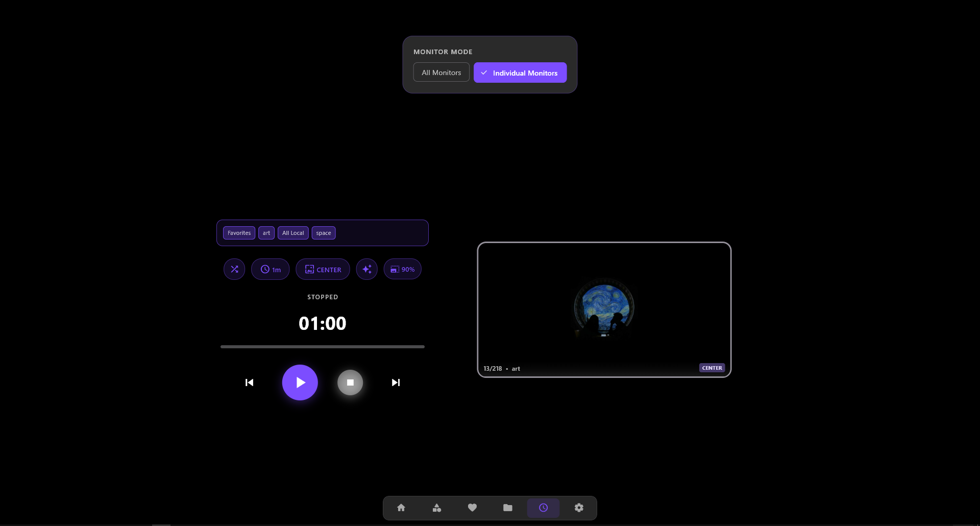
Task: Keep Individual Monitors mode selected
Action: [520, 73]
